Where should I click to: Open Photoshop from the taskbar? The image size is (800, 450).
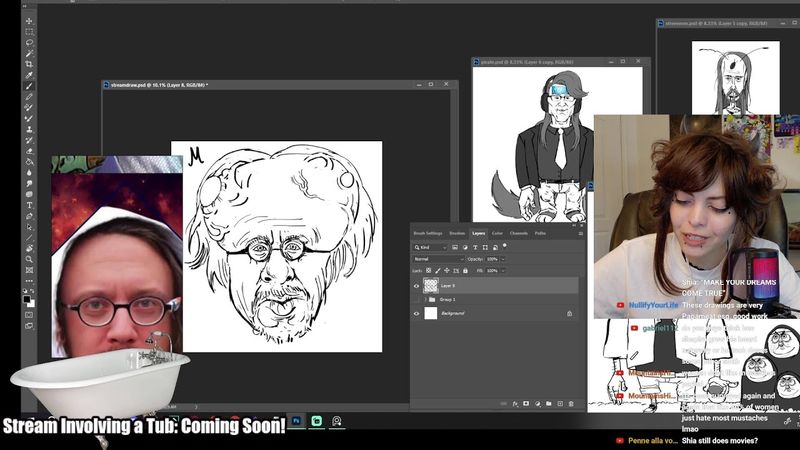coord(296,421)
